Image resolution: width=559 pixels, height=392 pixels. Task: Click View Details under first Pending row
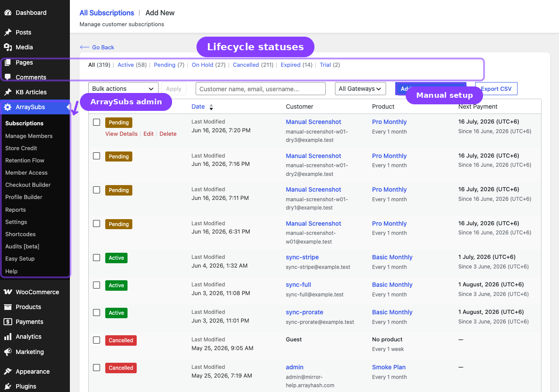click(121, 134)
